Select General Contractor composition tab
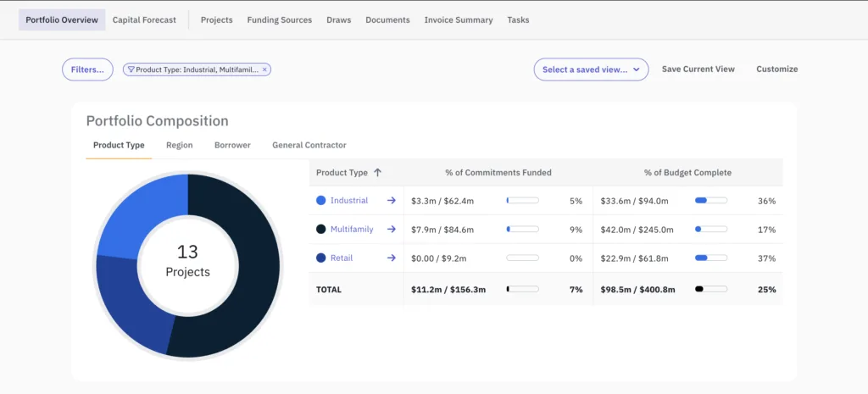The width and height of the screenshot is (868, 394). click(309, 145)
